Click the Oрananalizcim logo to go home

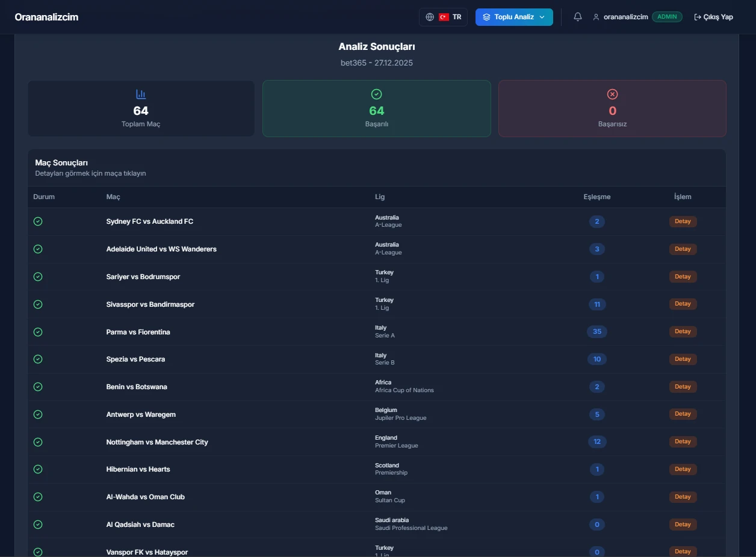[x=46, y=17]
